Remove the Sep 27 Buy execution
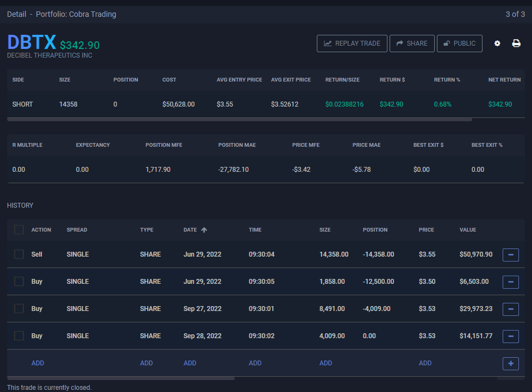Viewport: 532px width, 392px height. click(x=510, y=309)
